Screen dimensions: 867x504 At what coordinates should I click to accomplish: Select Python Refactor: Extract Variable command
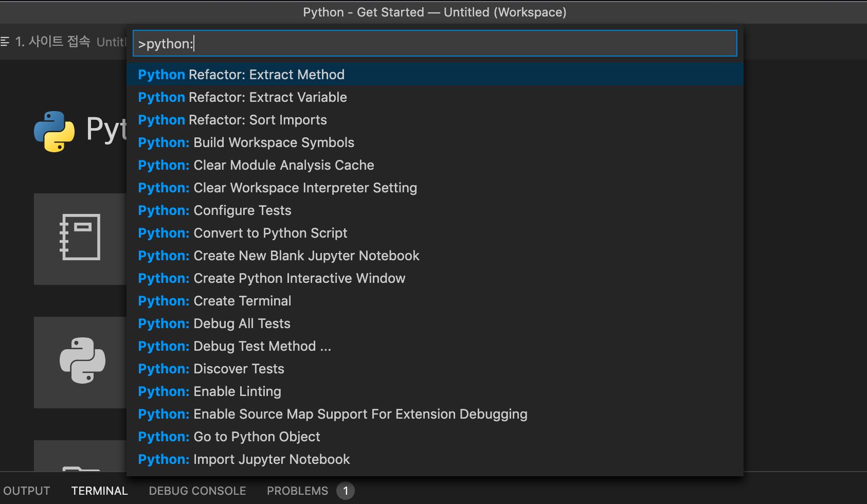(435, 97)
